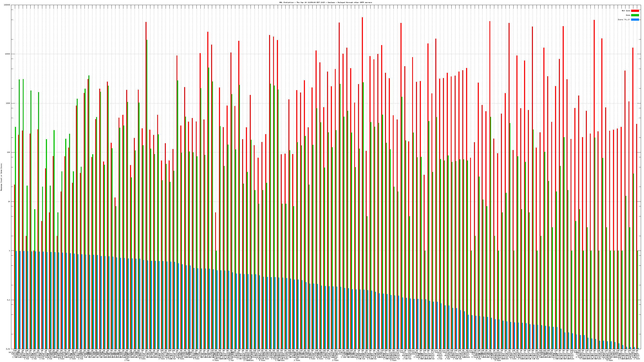Click the 0.1 y-axis tick label
644x362 pixels.
click(9, 300)
